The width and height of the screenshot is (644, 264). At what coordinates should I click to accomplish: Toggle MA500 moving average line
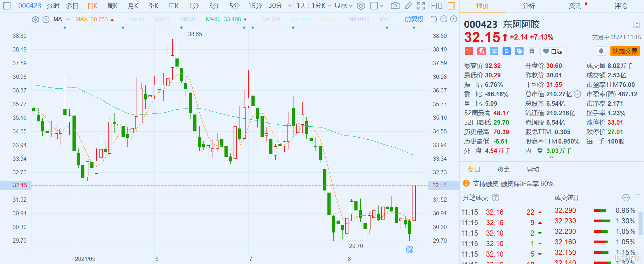pos(328,19)
